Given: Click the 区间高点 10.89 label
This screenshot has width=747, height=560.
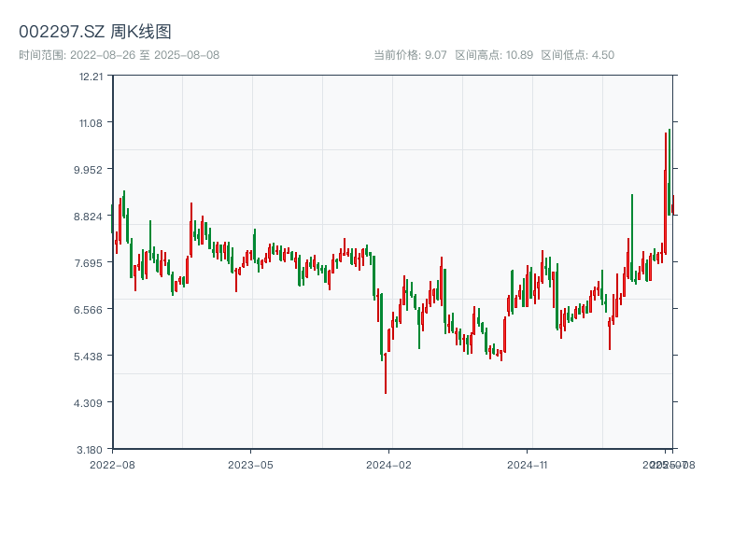Looking at the screenshot, I should (x=494, y=55).
